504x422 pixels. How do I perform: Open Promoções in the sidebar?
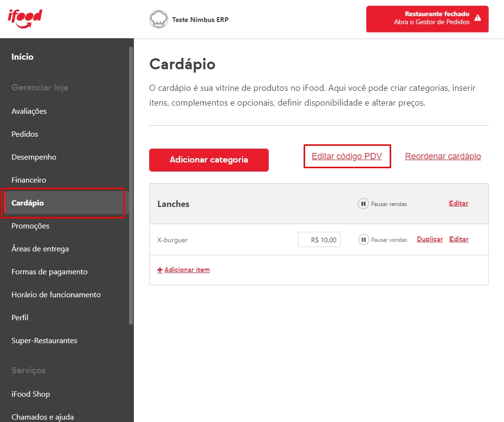coord(31,226)
